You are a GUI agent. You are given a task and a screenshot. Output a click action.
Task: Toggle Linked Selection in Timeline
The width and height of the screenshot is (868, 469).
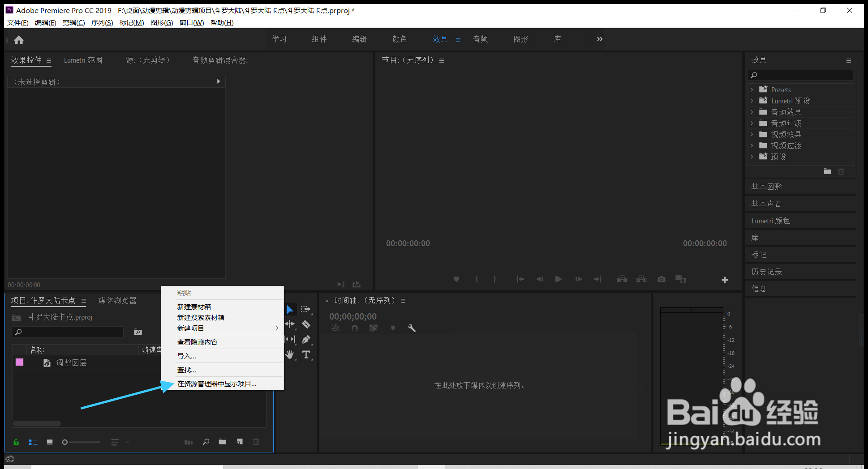tap(374, 328)
